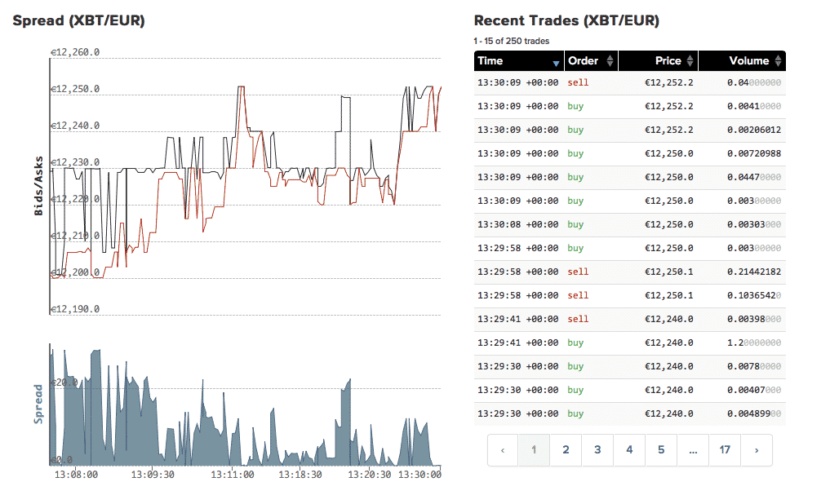Sort trades by the Time column header
The height and width of the screenshot is (504, 830).
519,61
